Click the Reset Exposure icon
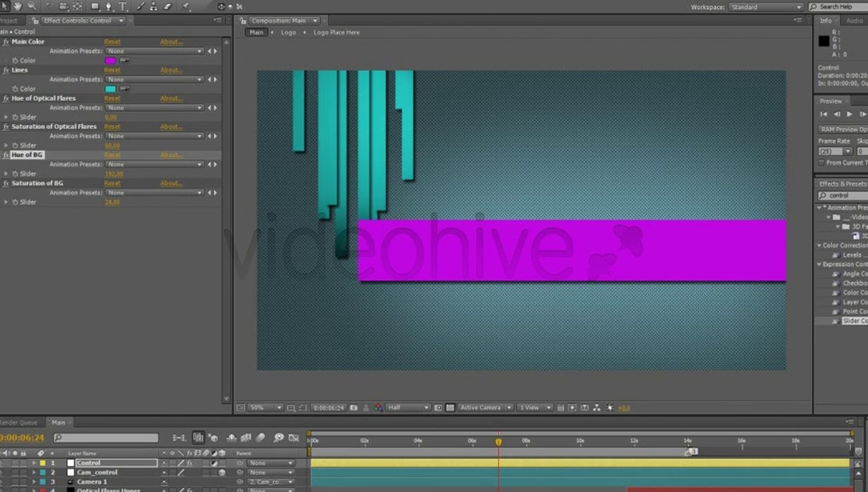This screenshot has height=492, width=868. click(x=608, y=407)
